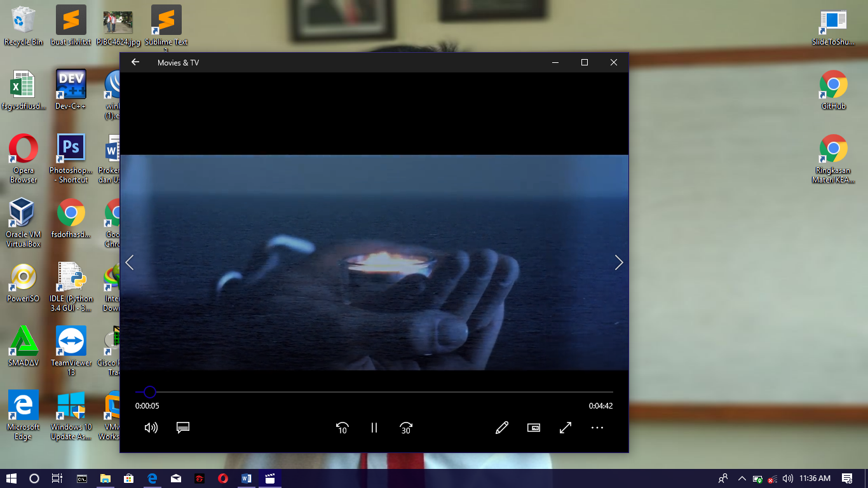Skip back 10 seconds
Image resolution: width=868 pixels, height=488 pixels.
pyautogui.click(x=342, y=428)
